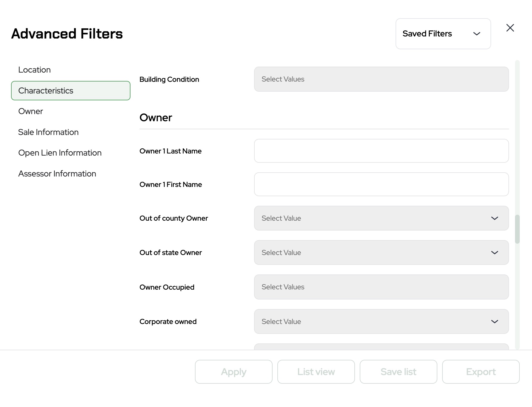Open the Saved Filters dropdown
532x407 pixels.
pos(443,34)
